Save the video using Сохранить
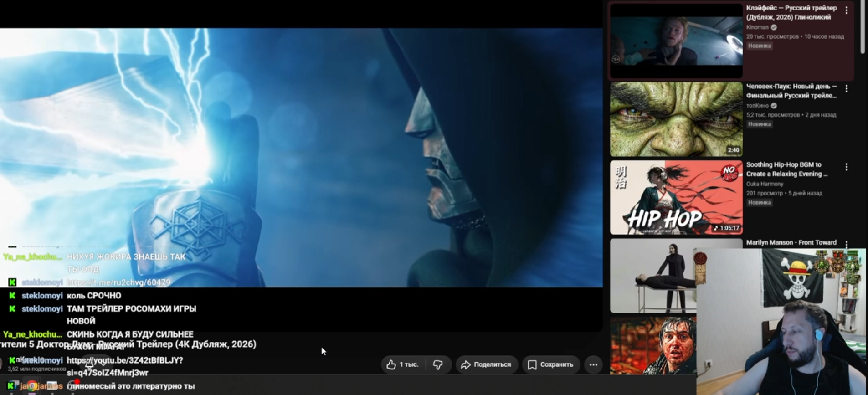868x395 pixels. click(550, 364)
